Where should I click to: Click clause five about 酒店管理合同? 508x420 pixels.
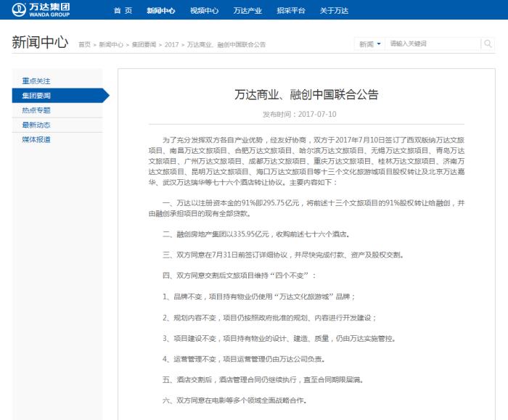(x=263, y=380)
